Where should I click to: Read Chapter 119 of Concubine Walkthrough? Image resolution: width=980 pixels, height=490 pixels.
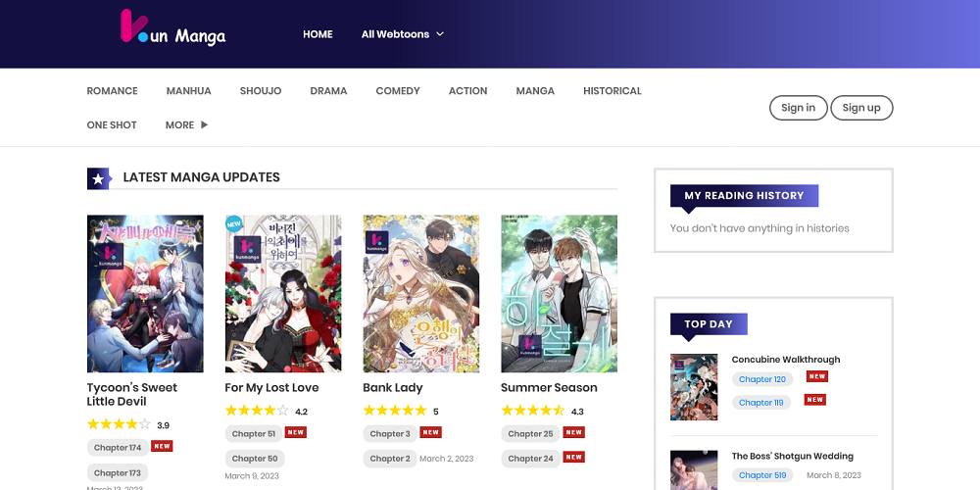pos(761,403)
